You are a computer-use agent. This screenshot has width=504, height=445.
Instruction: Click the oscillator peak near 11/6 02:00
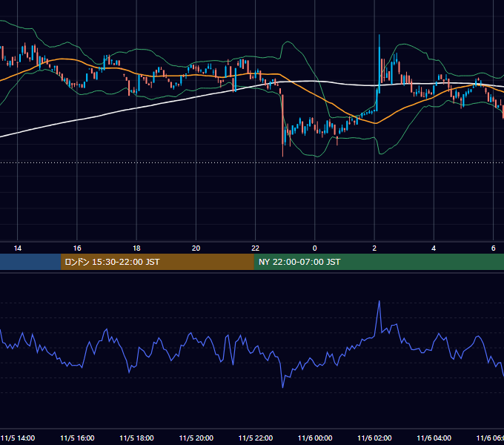379,301
